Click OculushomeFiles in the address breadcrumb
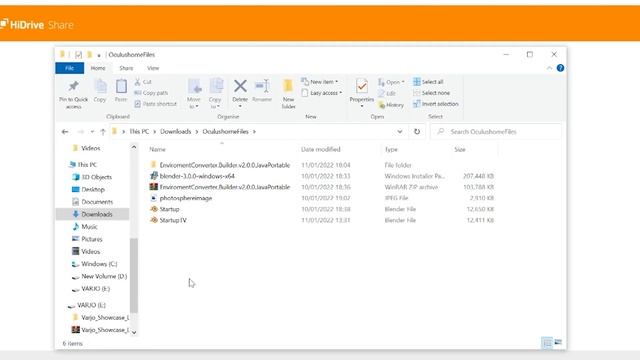 tap(225, 131)
